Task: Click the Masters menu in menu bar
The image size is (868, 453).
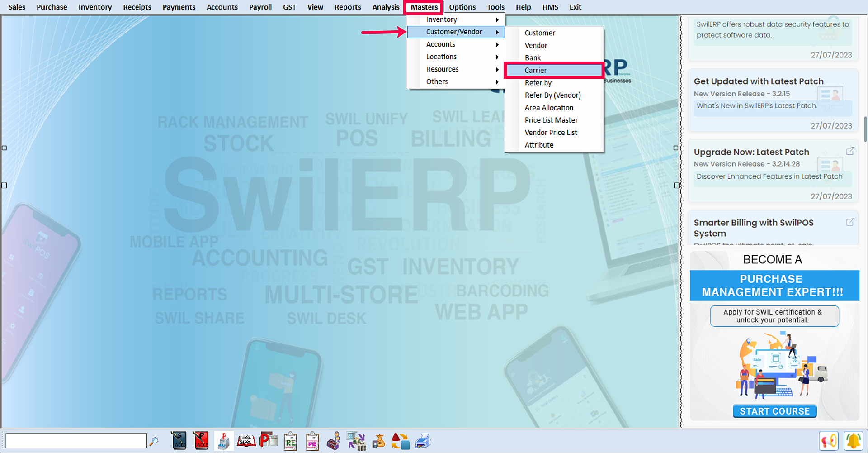Action: 424,7
